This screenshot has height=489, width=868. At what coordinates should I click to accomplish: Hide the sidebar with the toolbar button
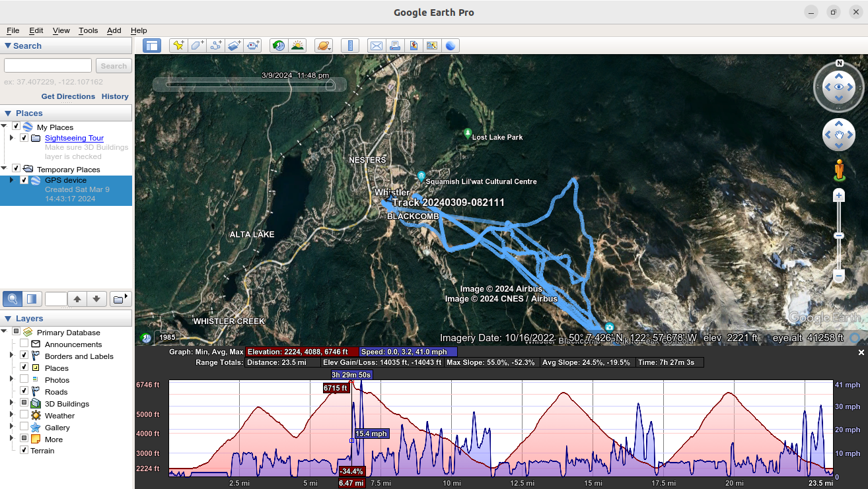coord(152,46)
